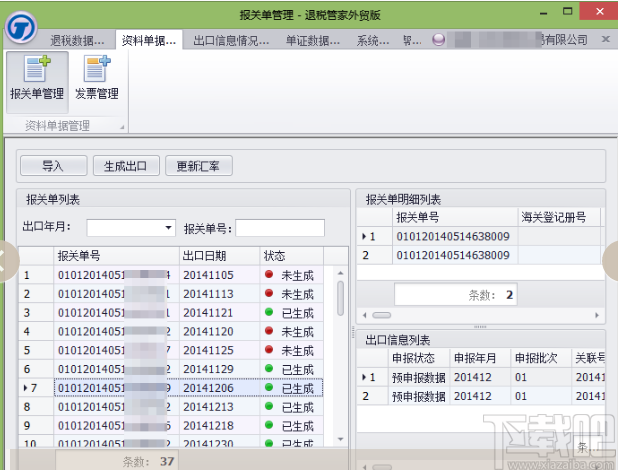Click red 未生成 status in row 4

click(292, 332)
